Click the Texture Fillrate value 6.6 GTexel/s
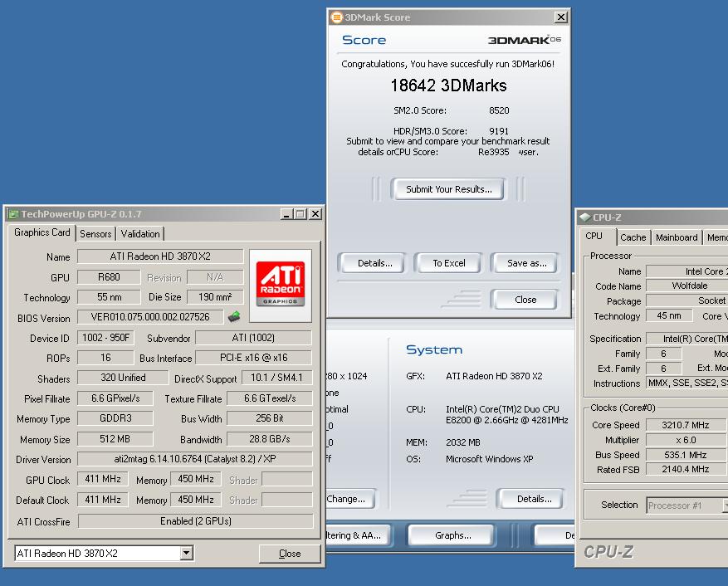The width and height of the screenshot is (728, 586). (269, 398)
